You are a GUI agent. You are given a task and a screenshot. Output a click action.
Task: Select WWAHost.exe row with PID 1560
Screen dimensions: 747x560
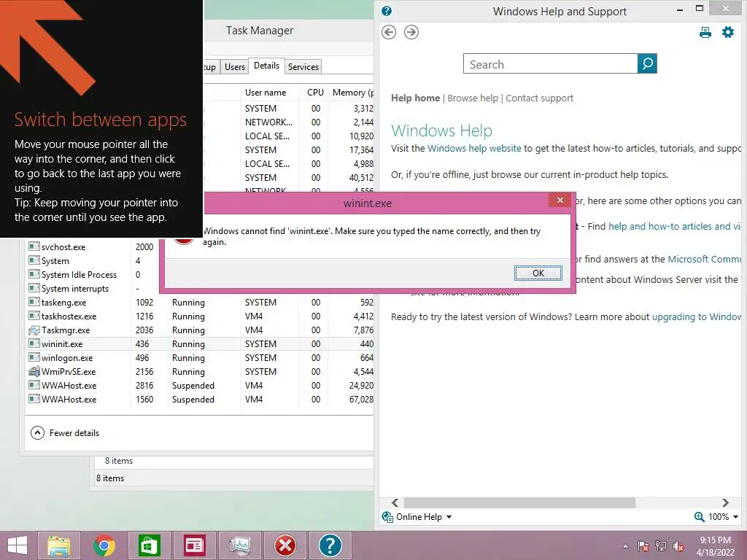tap(199, 399)
